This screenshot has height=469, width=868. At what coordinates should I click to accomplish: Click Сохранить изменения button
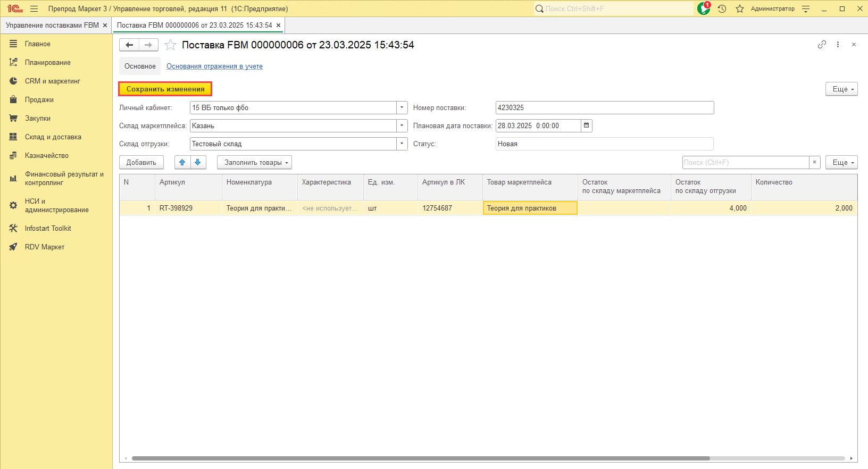165,89
